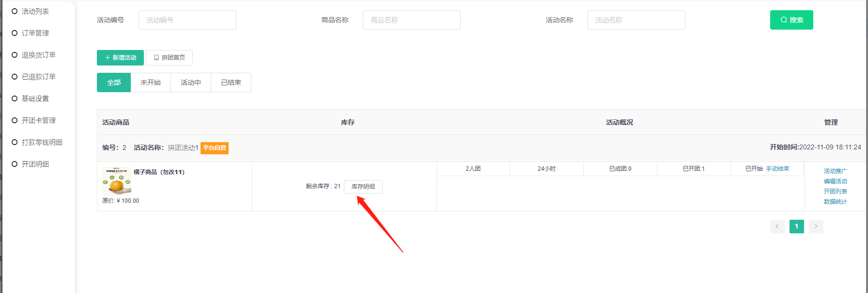This screenshot has width=868, height=293.
Task: Focus the 活动名称 input field
Action: coord(636,20)
